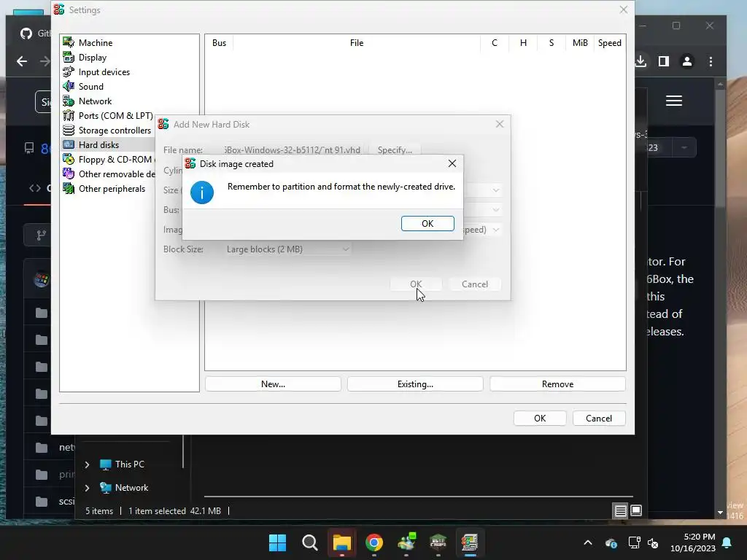The height and width of the screenshot is (560, 747).
Task: Open Ports (COM & LPT) category
Action: pos(115,116)
